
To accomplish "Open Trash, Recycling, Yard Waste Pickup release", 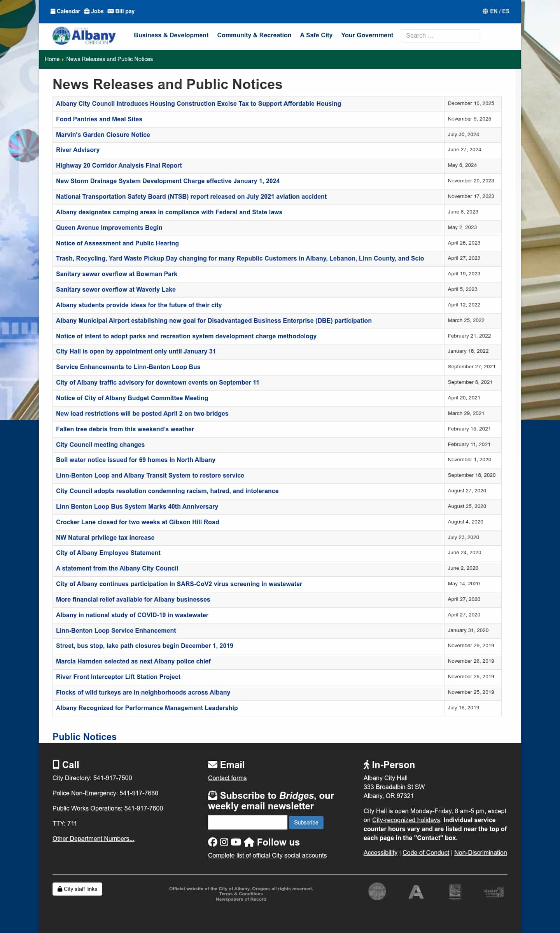I will tap(240, 259).
